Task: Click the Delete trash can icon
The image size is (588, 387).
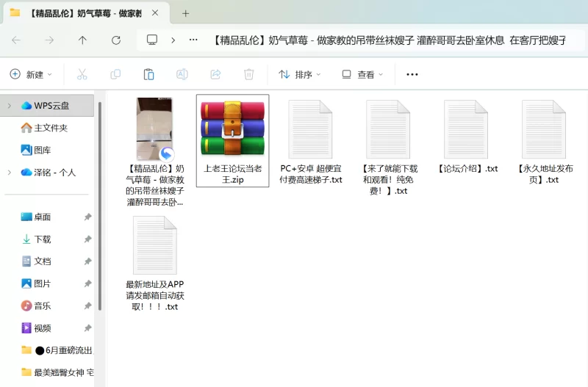Action: [249, 74]
